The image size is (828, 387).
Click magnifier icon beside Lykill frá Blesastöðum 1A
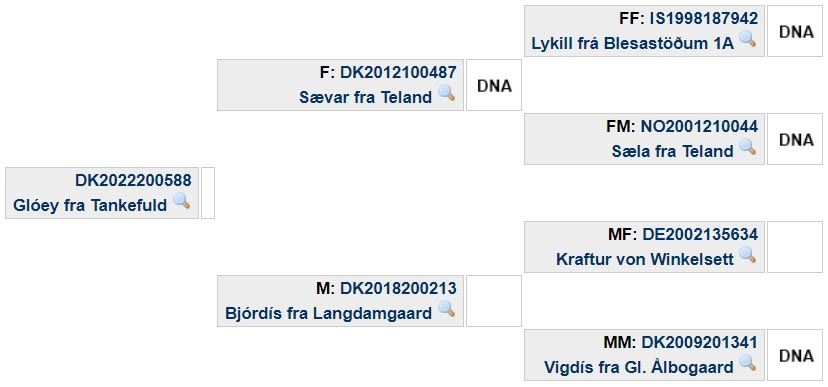point(748,39)
